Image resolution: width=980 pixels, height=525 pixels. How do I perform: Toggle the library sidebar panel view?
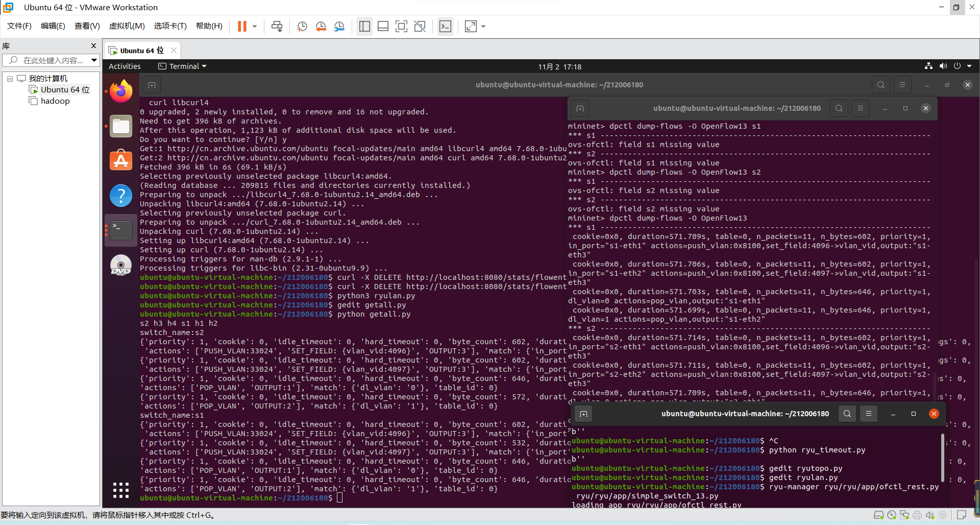click(364, 26)
